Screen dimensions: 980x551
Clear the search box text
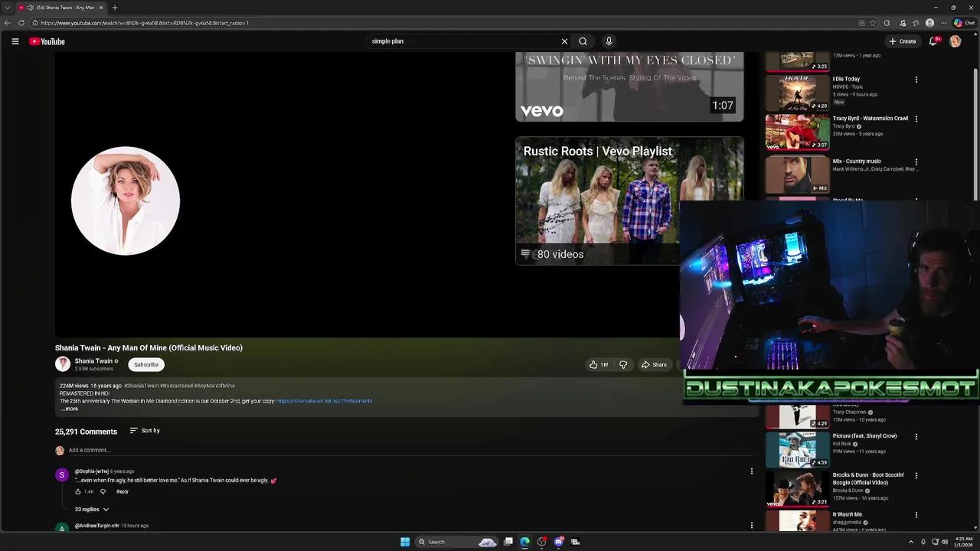(564, 41)
